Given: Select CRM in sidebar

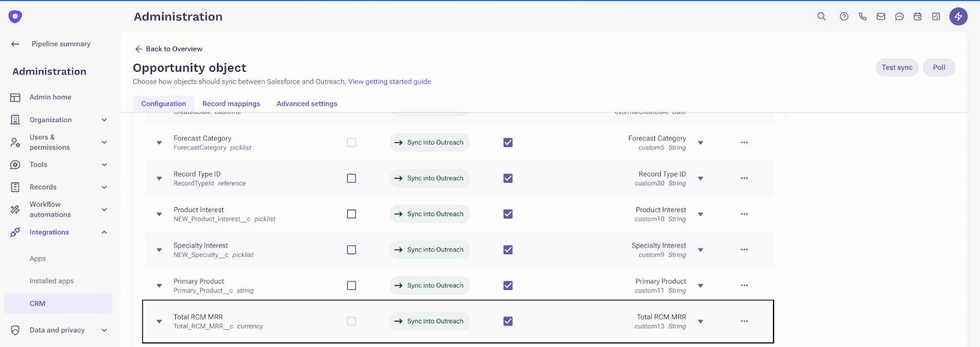Looking at the screenshot, I should tap(58, 303).
